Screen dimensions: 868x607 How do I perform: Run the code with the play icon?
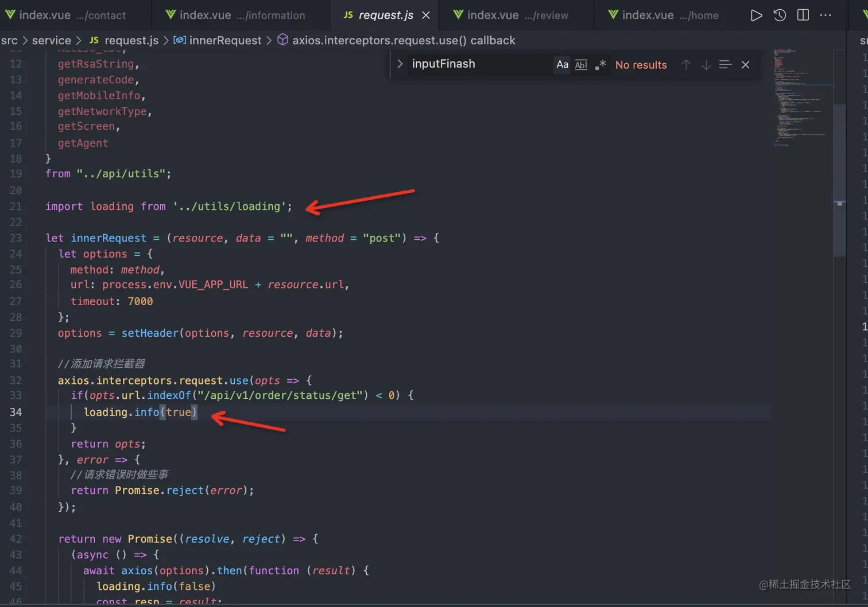(x=757, y=15)
